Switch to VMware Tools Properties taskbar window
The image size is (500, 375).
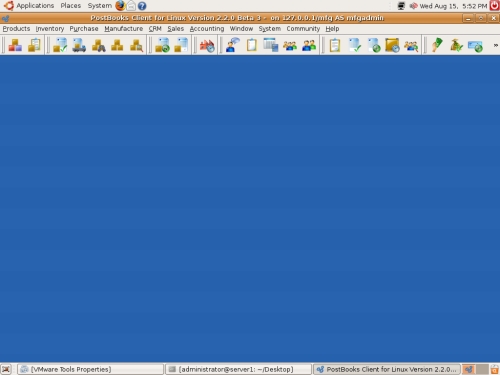click(x=90, y=369)
